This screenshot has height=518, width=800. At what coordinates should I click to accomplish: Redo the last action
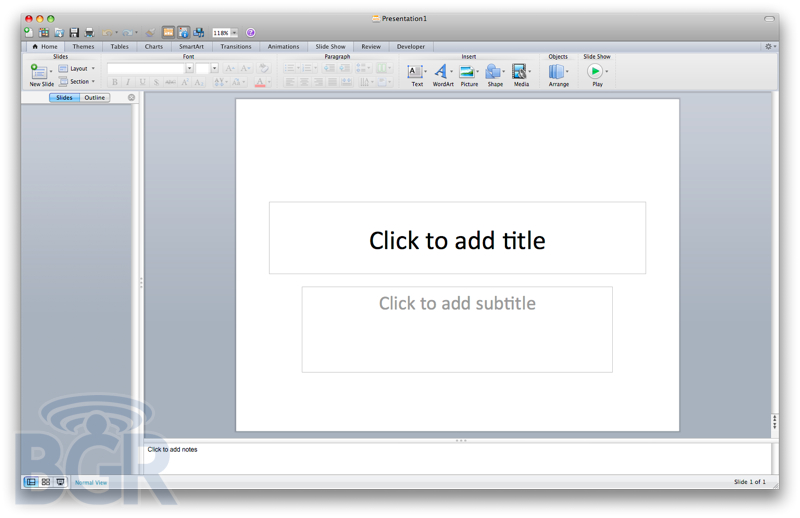click(x=127, y=33)
